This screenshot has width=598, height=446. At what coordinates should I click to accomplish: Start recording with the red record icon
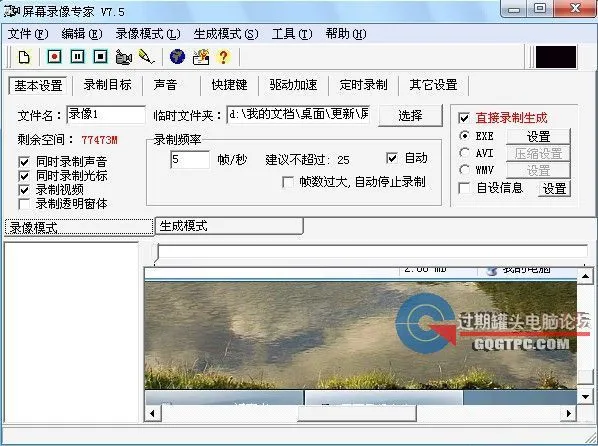(x=55, y=57)
